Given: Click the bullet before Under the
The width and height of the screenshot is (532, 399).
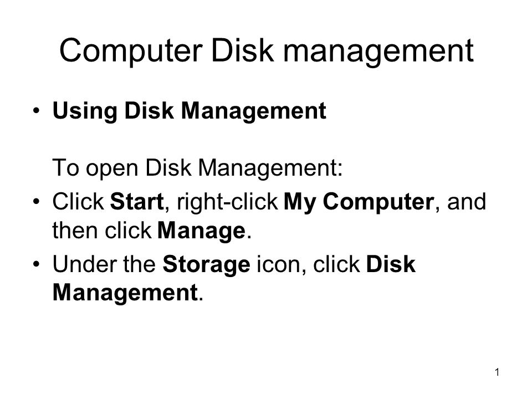Looking at the screenshot, I should (x=37, y=264).
